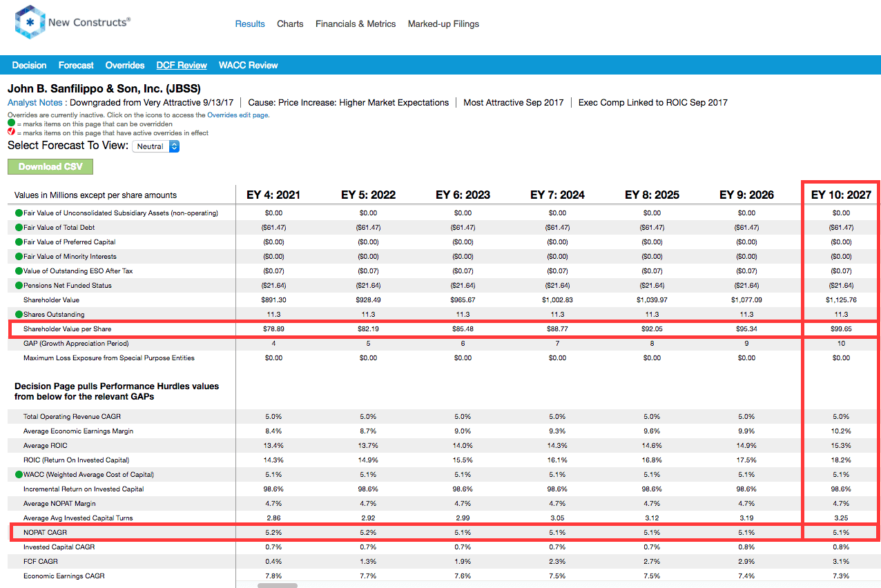Click the EY 5: 2022 column header

368,195
